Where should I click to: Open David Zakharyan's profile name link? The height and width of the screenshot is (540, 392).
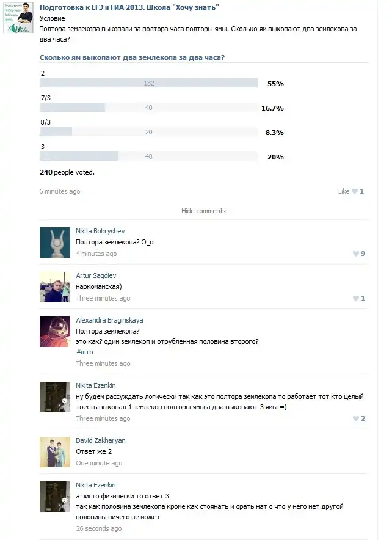101,440
